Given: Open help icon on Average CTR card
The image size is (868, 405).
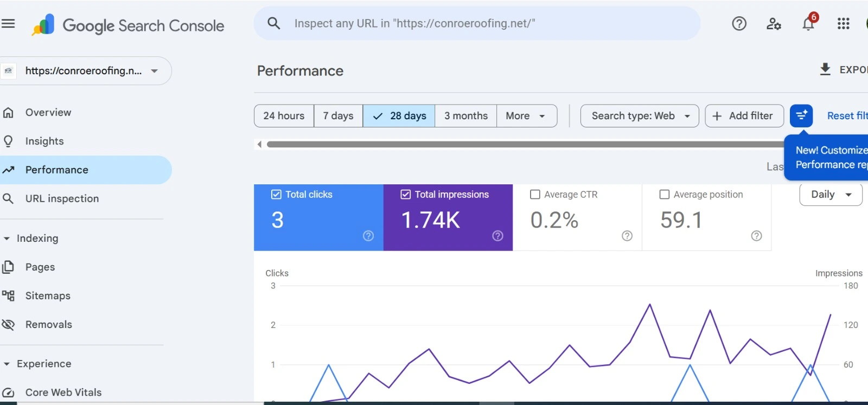Looking at the screenshot, I should [x=627, y=235].
